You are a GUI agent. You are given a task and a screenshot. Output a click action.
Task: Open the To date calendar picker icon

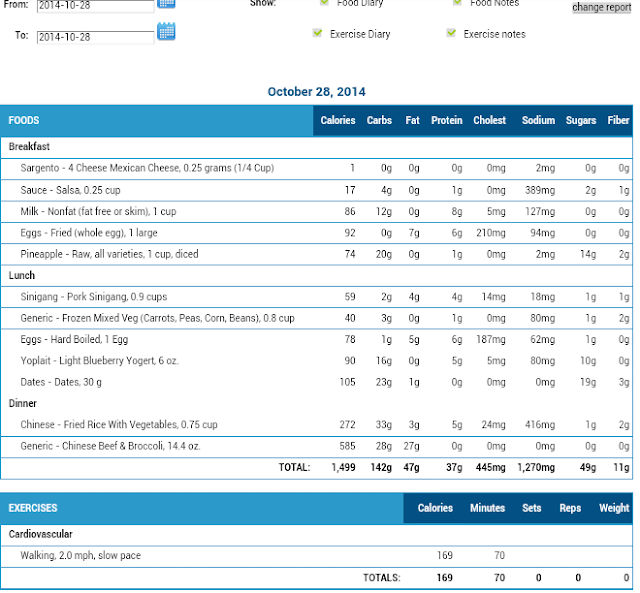click(167, 31)
